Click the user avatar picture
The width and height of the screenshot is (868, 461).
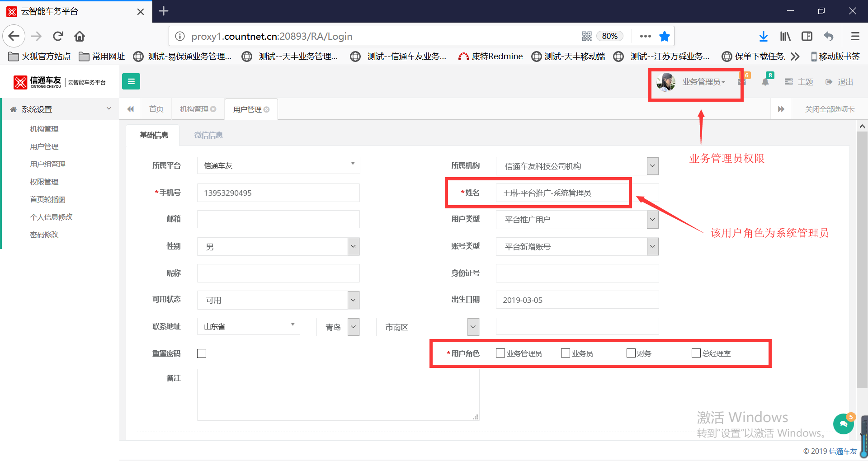click(x=666, y=82)
